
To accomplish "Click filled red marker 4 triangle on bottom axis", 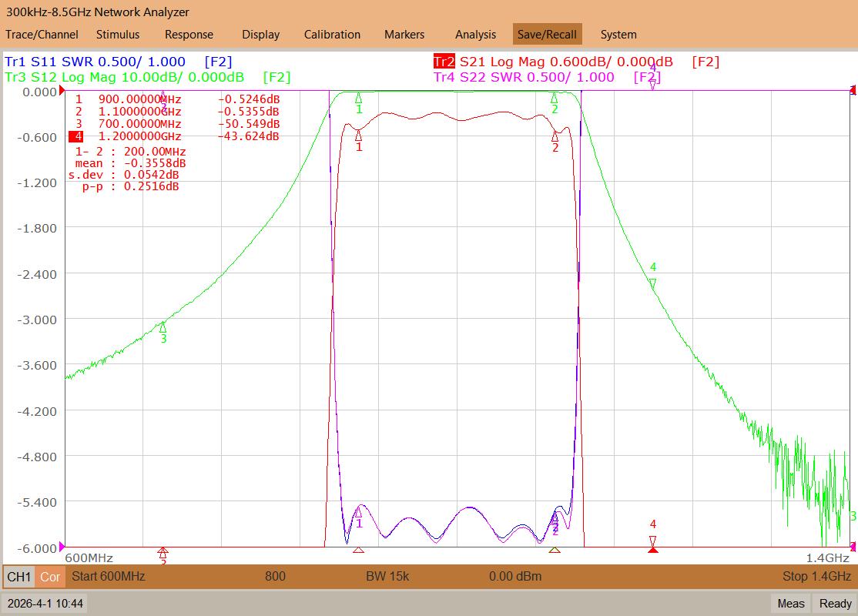I will coord(653,548).
